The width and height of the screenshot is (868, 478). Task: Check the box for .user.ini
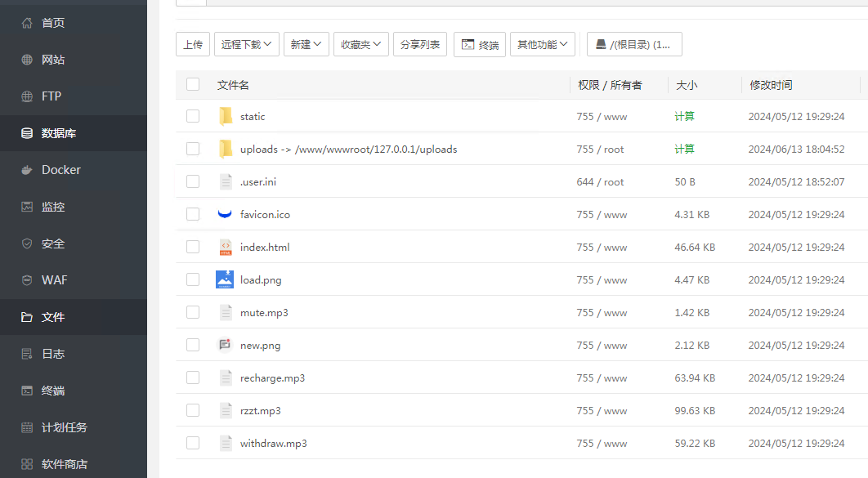coord(193,182)
